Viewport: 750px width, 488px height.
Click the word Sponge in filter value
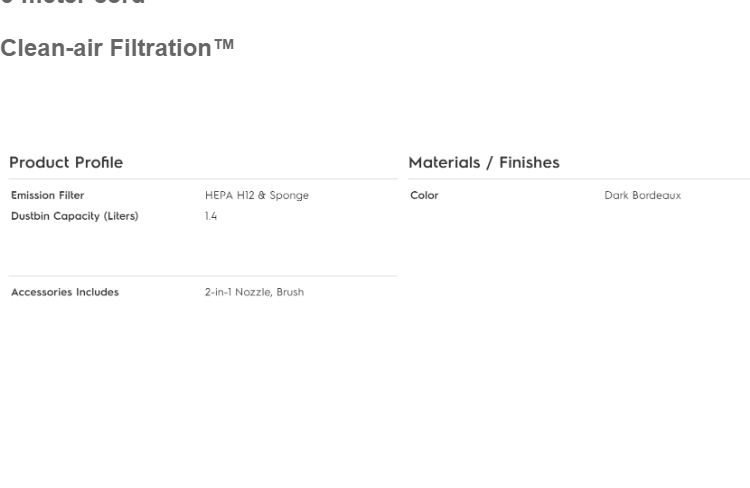point(289,195)
